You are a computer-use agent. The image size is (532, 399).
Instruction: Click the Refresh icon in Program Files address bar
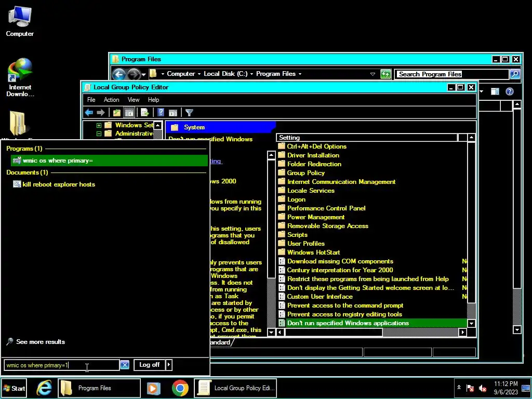[385, 74]
